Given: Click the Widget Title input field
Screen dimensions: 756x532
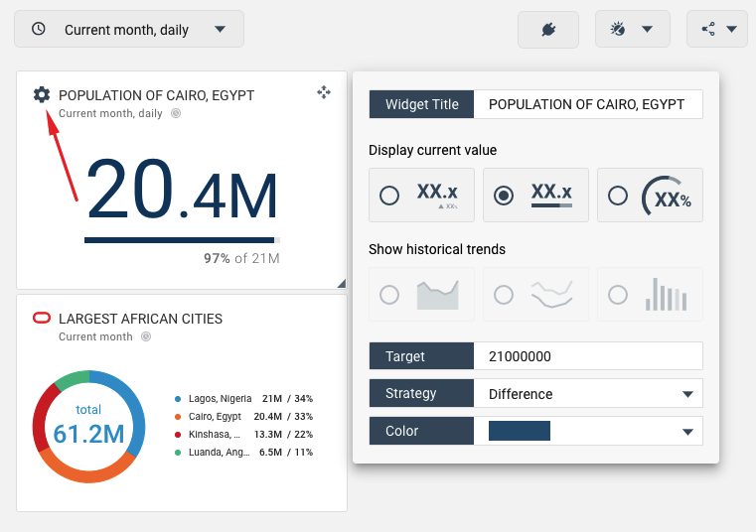Looking at the screenshot, I should click(588, 104).
